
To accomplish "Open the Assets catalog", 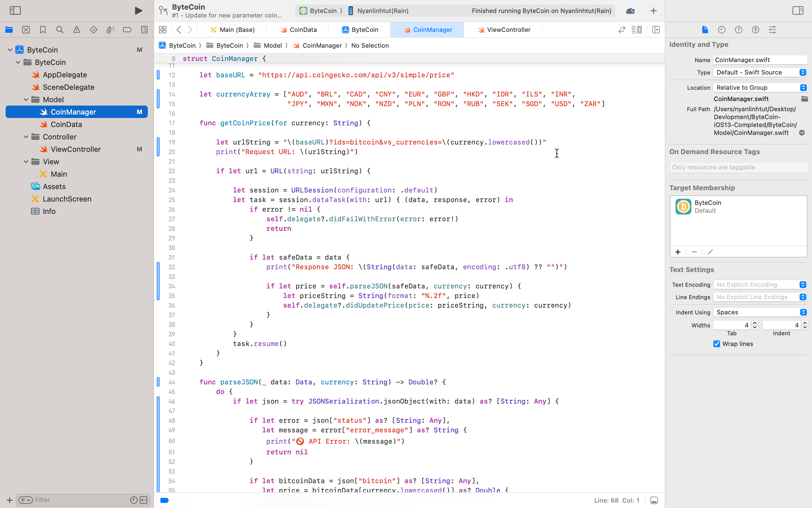I will point(54,187).
